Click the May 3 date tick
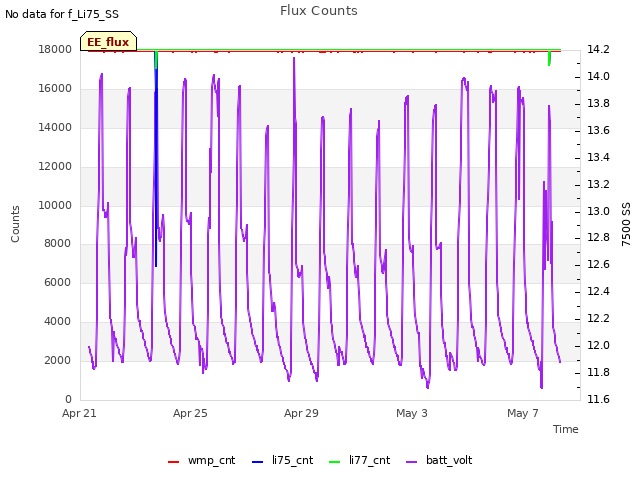The width and height of the screenshot is (640, 480). coord(412,413)
